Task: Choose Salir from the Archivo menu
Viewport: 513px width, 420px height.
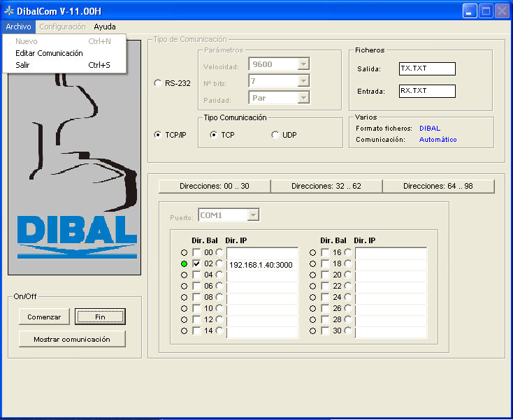Action: coord(64,65)
